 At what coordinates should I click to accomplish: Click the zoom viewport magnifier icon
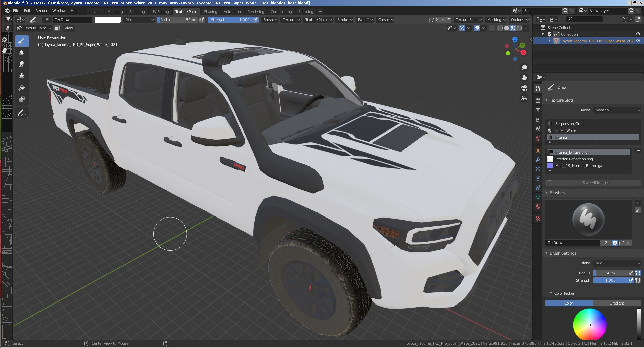tap(524, 68)
